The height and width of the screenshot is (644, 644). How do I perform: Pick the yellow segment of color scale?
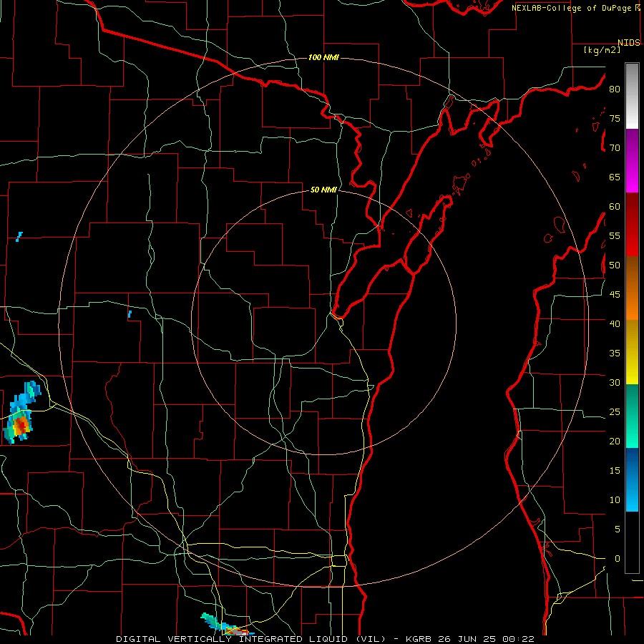pyautogui.click(x=632, y=352)
